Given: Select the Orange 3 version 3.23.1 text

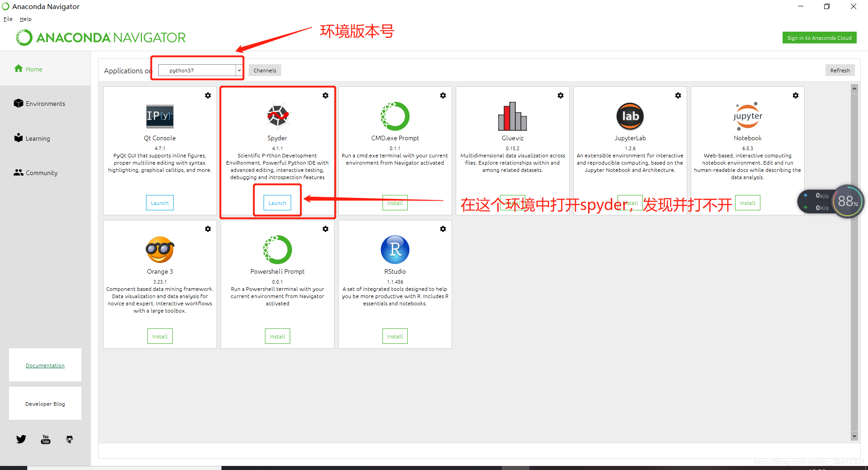Looking at the screenshot, I should point(160,282).
